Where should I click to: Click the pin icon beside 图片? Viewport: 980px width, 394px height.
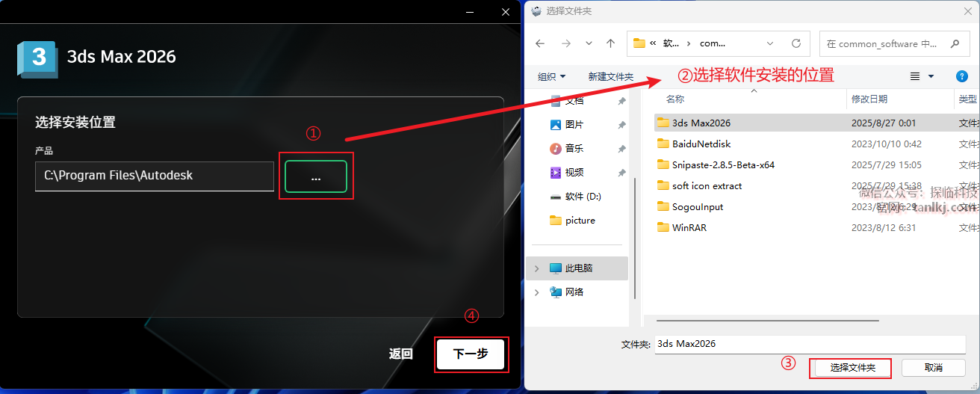point(621,125)
